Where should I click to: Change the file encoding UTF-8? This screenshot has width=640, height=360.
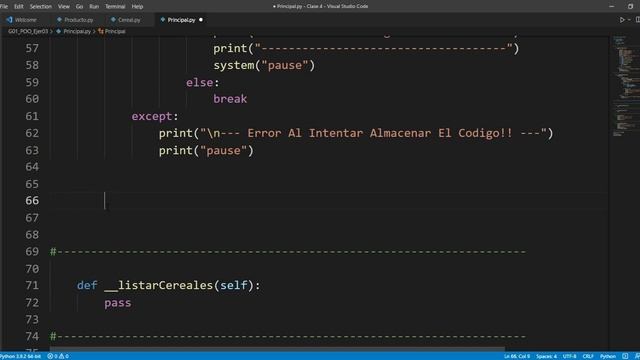569,356
